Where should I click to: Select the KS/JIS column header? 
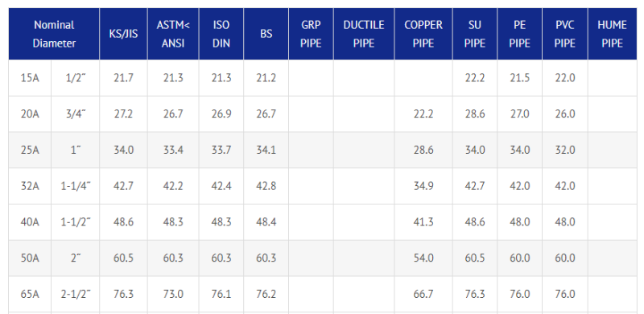[x=124, y=34]
